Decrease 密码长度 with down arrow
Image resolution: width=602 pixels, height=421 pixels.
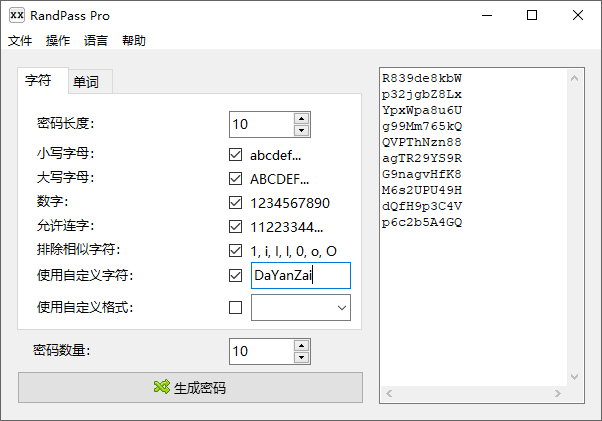(302, 130)
